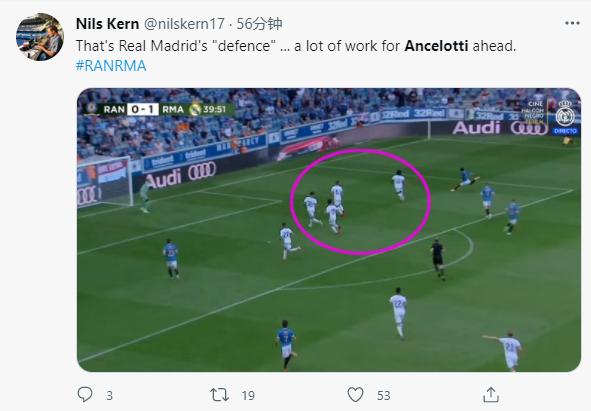The width and height of the screenshot is (591, 411).
Task: Open the Nils Kern display name link
Action: tap(107, 24)
